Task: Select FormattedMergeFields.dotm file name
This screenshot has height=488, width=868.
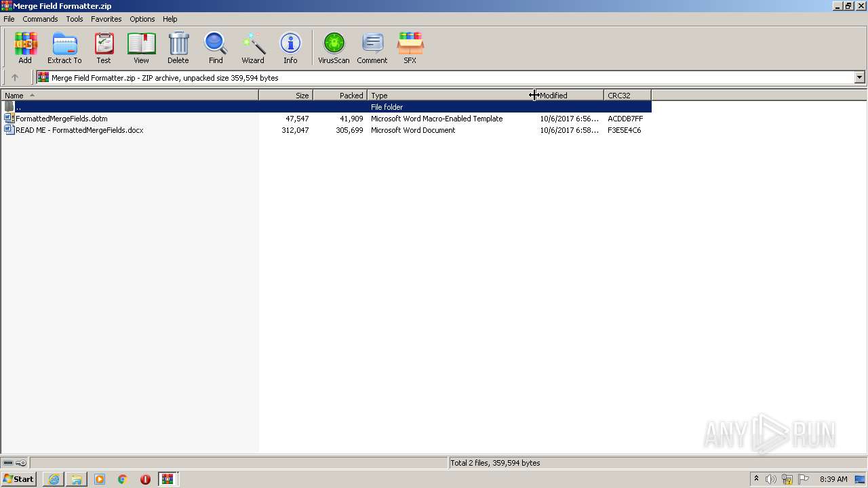Action: point(62,119)
